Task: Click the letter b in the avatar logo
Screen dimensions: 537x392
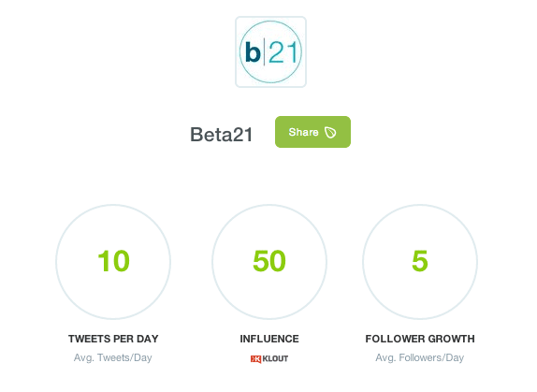Action: (x=254, y=52)
